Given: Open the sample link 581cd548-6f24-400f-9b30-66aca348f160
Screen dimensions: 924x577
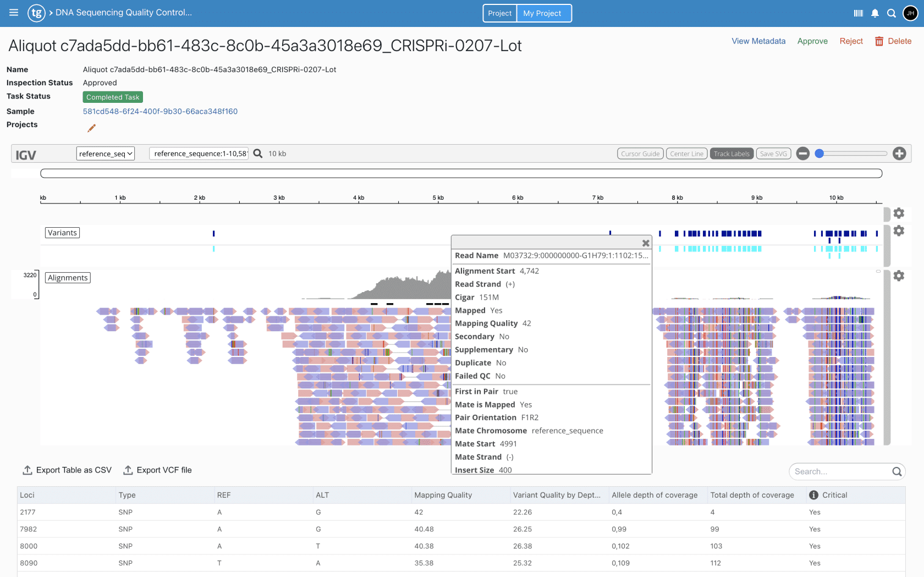Looking at the screenshot, I should click(160, 111).
